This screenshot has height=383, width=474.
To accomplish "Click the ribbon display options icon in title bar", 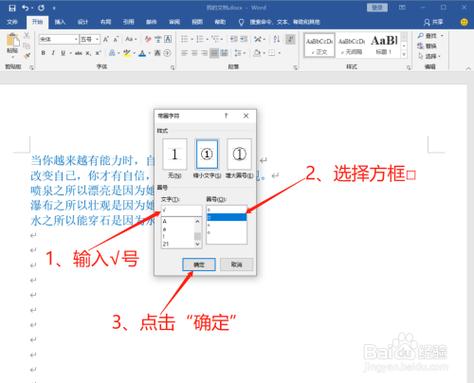I will point(402,7).
